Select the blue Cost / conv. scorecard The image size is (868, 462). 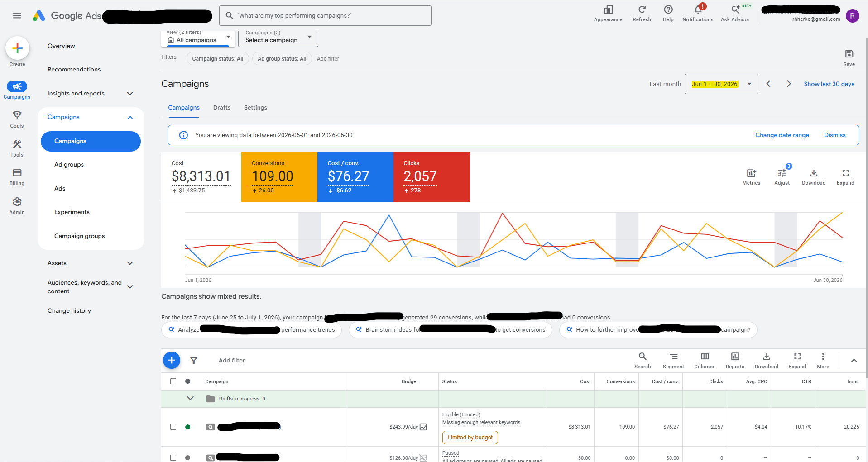[355, 177]
